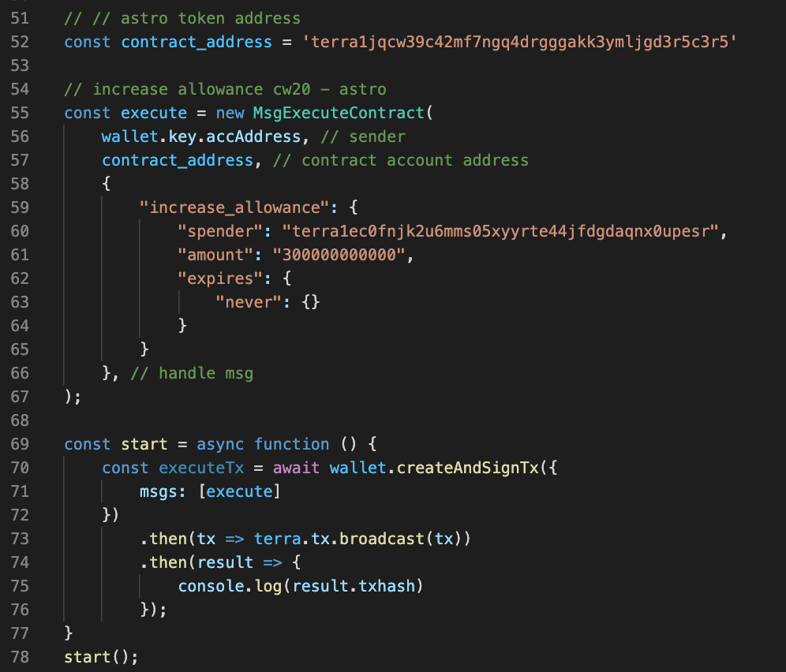The image size is (786, 672).
Task: Click the spender terra address string
Action: (501, 231)
